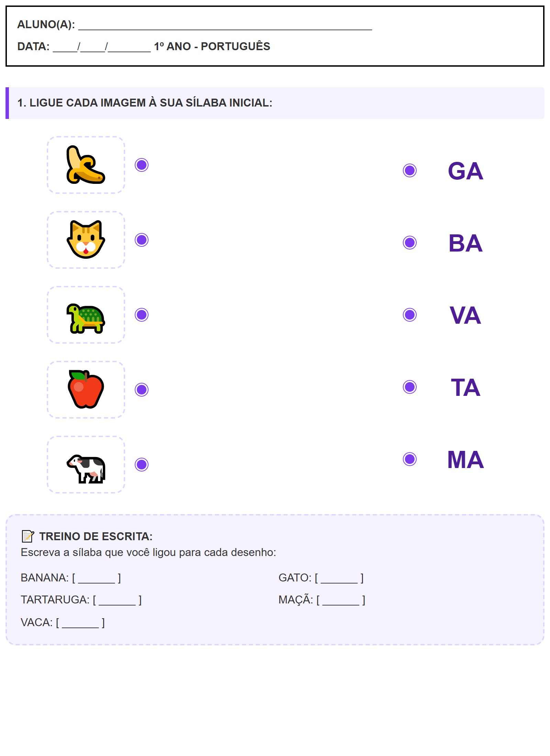Click the TARTARUGA answer blank

pyautogui.click(x=117, y=601)
